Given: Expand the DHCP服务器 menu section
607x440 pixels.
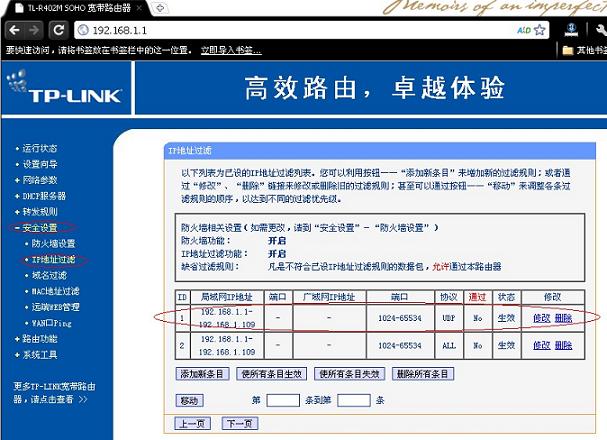Looking at the screenshot, I should 44,196.
